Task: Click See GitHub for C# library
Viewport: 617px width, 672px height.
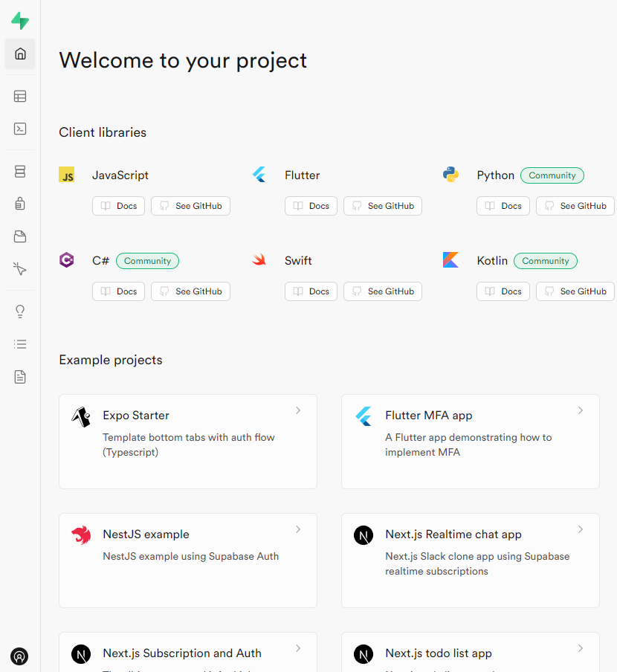Action: pos(190,291)
